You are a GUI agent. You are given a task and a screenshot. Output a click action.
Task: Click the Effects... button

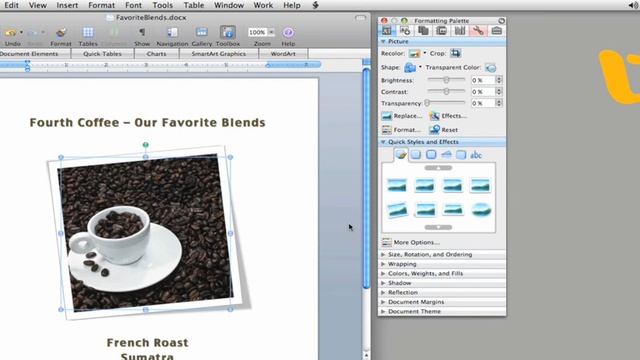coord(448,116)
